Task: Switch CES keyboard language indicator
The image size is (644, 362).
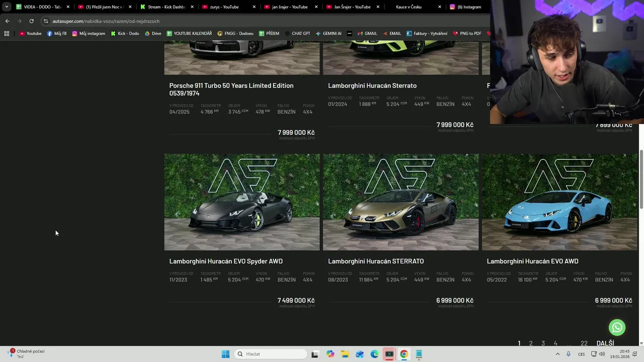Action: 581,354
